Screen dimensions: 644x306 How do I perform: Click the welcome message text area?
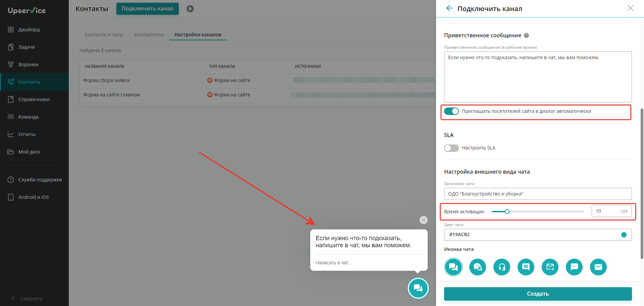point(538,77)
